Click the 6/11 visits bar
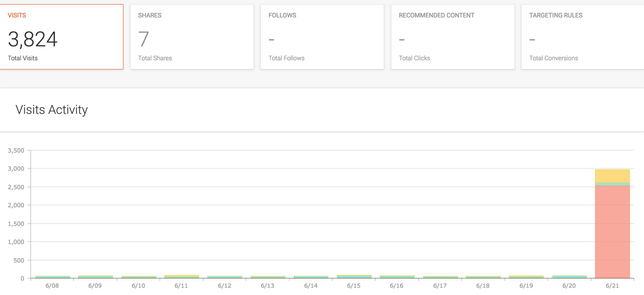The height and width of the screenshot is (295, 644). click(182, 276)
